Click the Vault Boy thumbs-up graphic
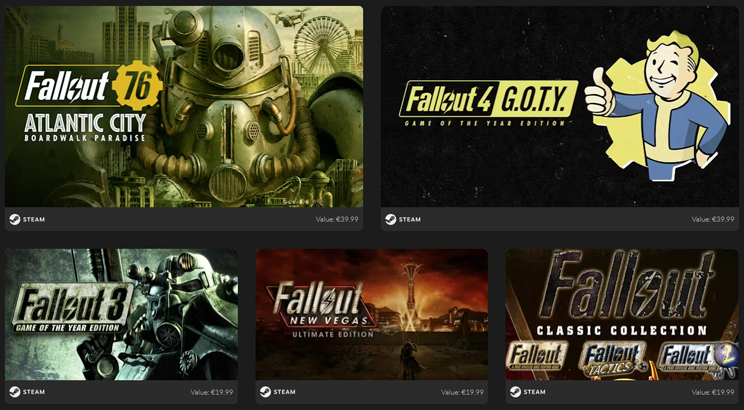Viewport: 744px width, 410px height. tap(658, 105)
